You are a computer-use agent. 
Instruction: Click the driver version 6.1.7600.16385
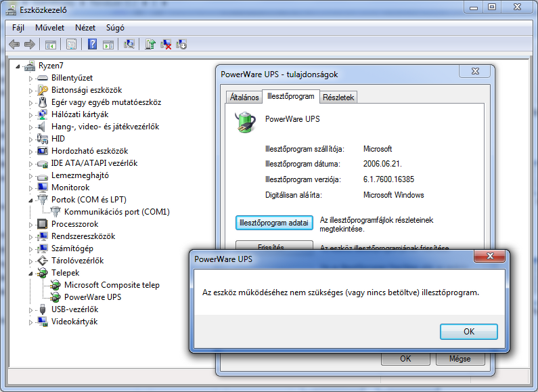point(388,179)
